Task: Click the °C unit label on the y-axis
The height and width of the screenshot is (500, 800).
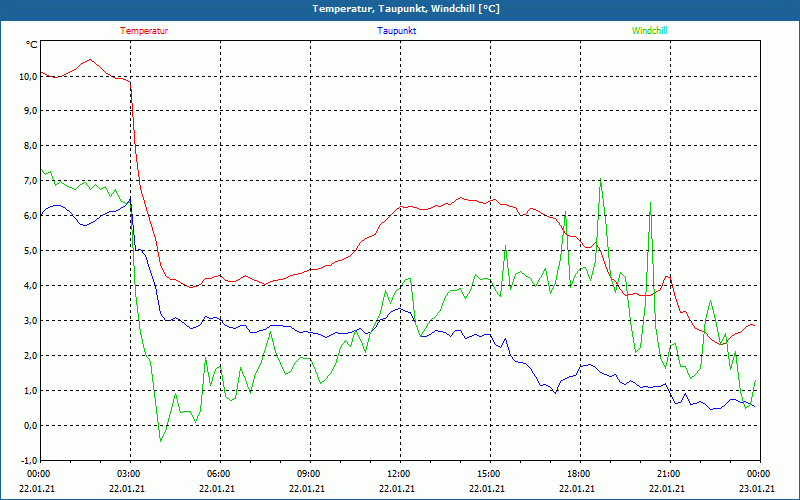Action: (31, 45)
